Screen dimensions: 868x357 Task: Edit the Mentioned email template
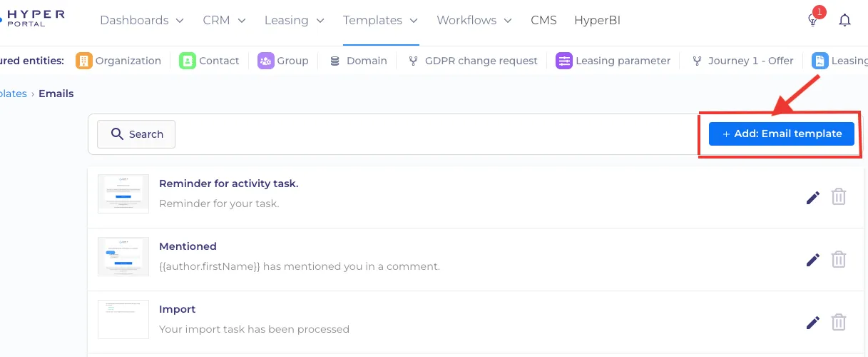[813, 260]
